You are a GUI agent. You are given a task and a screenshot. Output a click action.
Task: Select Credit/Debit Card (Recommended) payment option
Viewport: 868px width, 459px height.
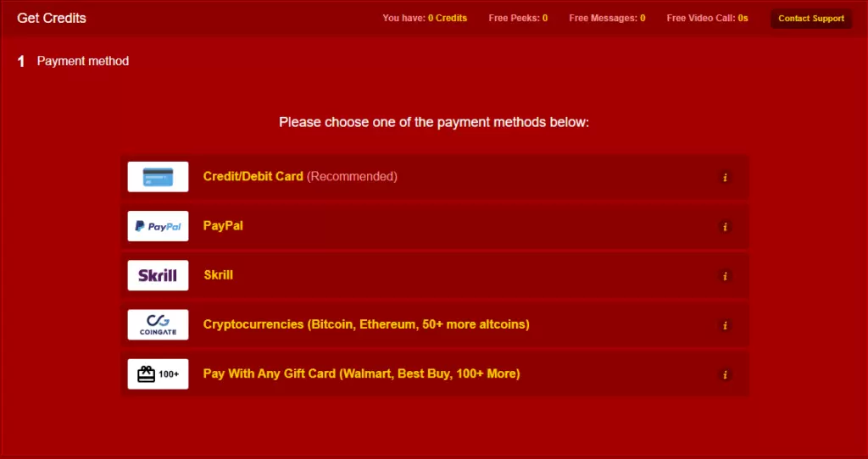click(435, 177)
